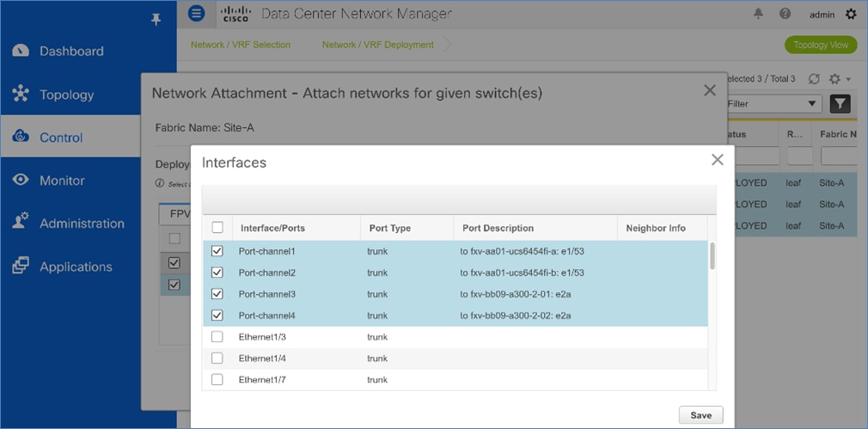Select the Ethernet1/3 row name
The image size is (868, 429).
click(x=262, y=336)
